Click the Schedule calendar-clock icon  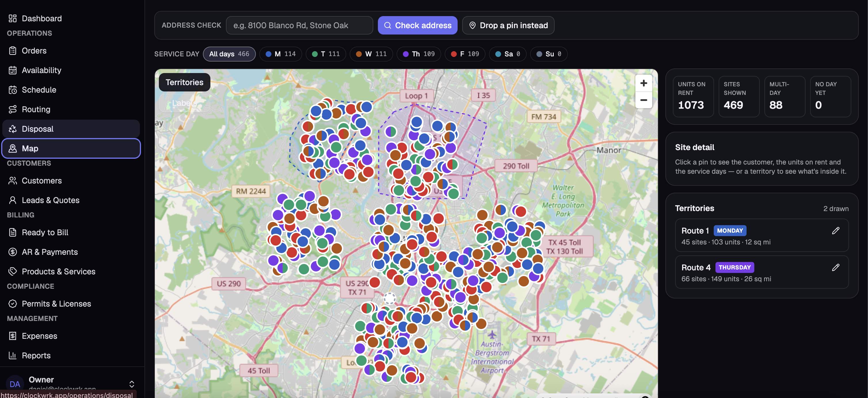(12, 90)
